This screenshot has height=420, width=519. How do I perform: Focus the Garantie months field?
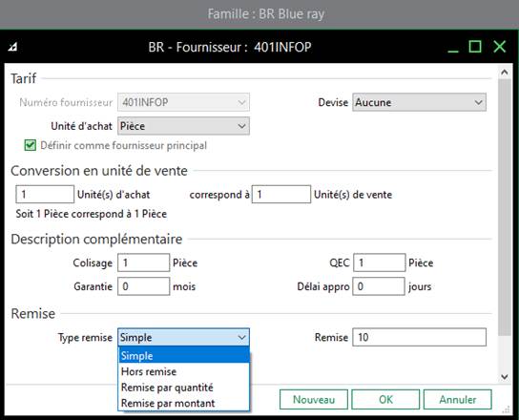(x=144, y=286)
